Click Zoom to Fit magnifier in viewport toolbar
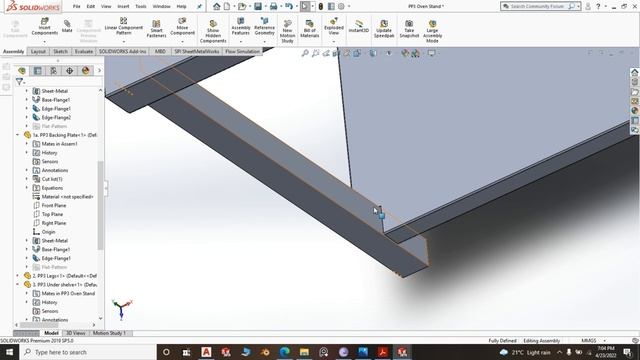Screen dimensions: 640x360 tap(305, 53)
